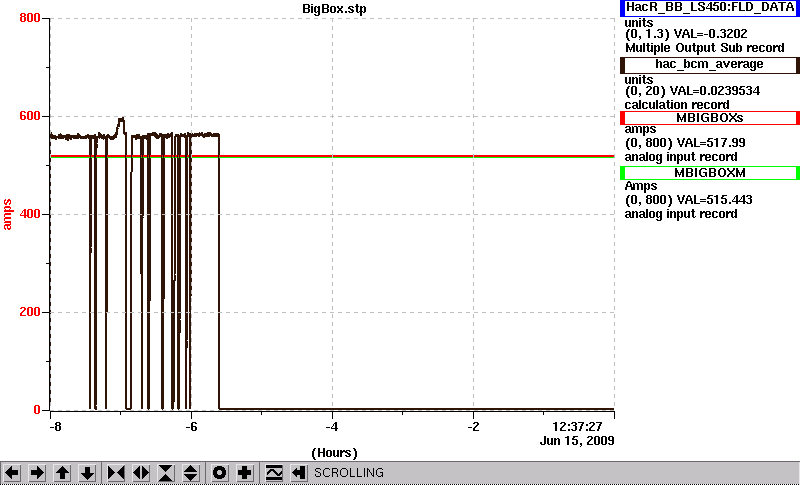Image resolution: width=800 pixels, height=485 pixels.
Task: Click the -6 hours x-axis tick label
Action: 191,426
